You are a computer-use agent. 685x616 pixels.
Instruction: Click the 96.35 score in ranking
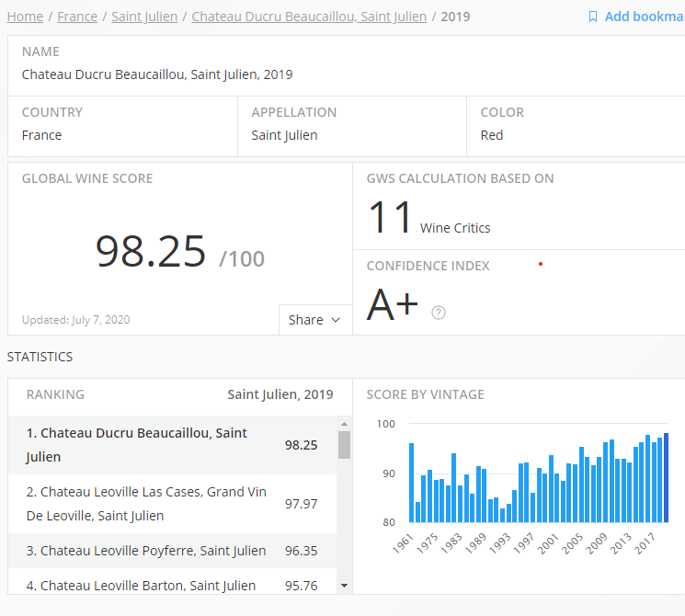[301, 551]
